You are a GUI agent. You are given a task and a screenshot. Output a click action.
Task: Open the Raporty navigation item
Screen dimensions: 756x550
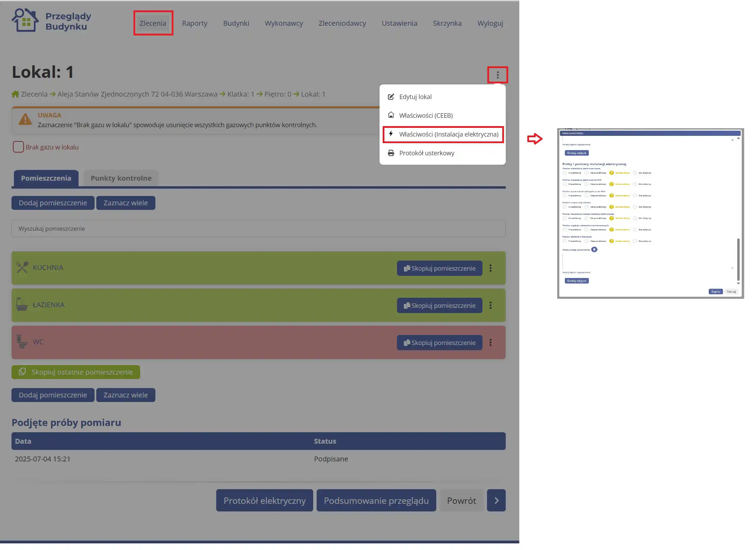tap(195, 23)
